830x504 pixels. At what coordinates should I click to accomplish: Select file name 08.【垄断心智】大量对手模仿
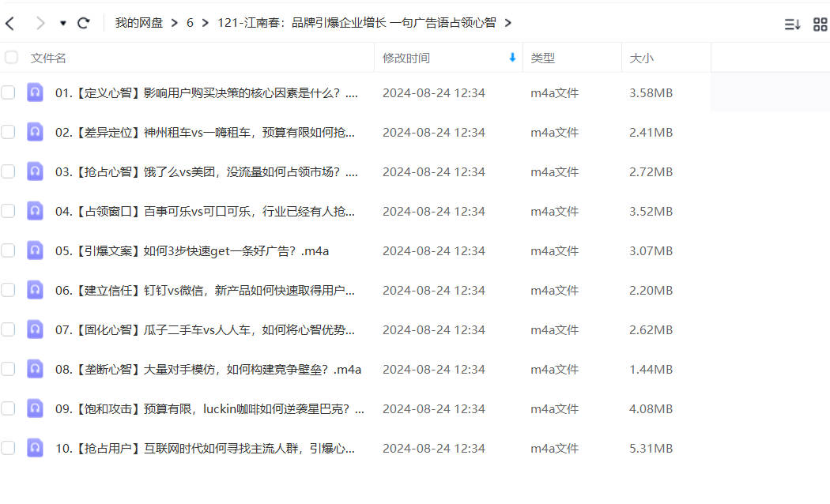208,369
